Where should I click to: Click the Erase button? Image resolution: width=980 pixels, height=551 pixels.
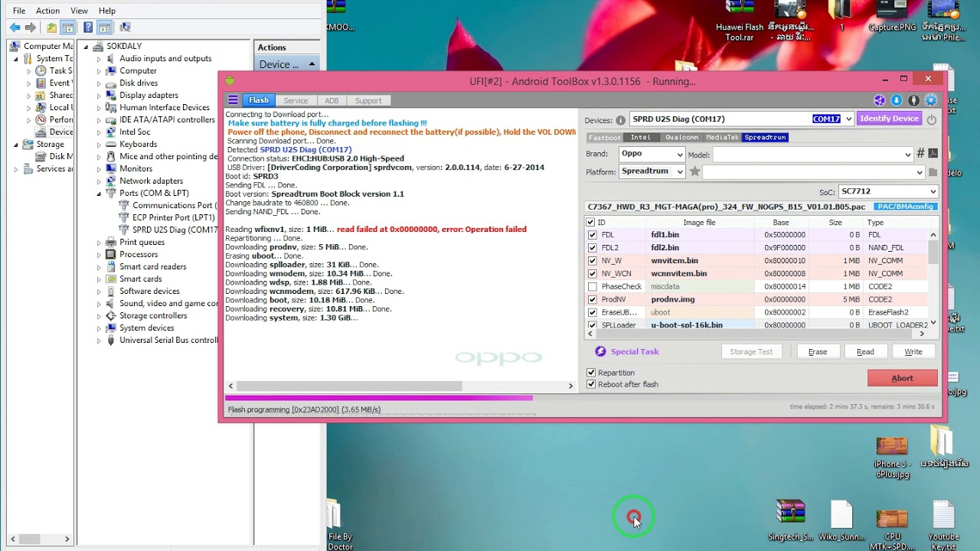coord(818,352)
